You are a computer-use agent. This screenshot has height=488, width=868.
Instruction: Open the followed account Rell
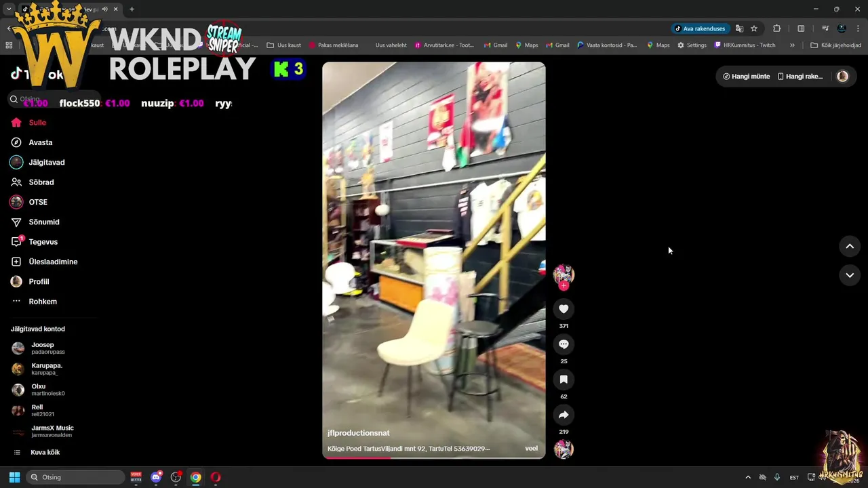[34, 411]
